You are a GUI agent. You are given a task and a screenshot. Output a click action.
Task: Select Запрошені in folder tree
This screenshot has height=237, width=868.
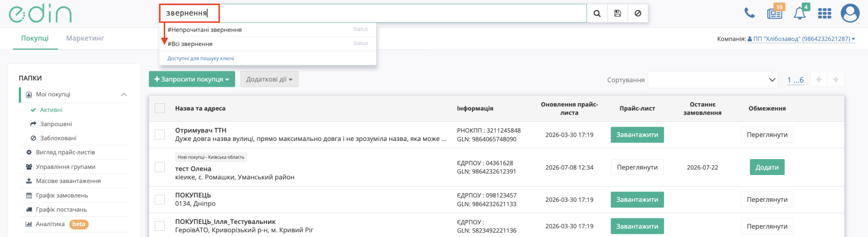[56, 124]
